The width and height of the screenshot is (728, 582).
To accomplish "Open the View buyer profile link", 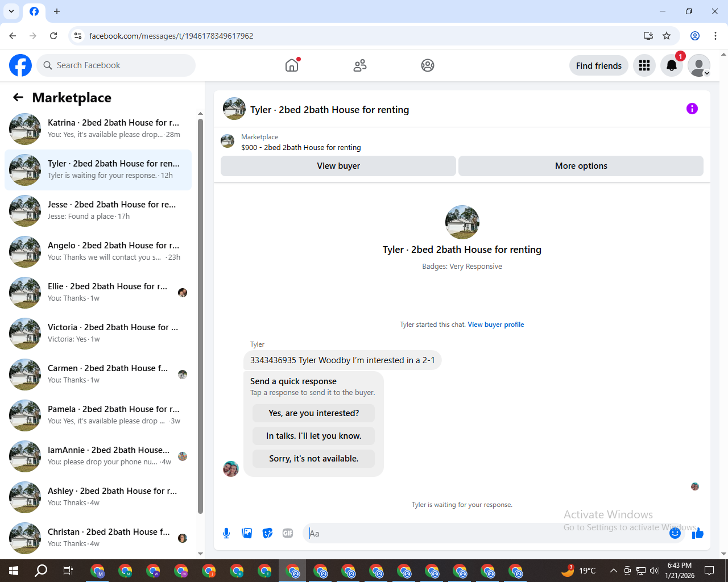I will [496, 325].
